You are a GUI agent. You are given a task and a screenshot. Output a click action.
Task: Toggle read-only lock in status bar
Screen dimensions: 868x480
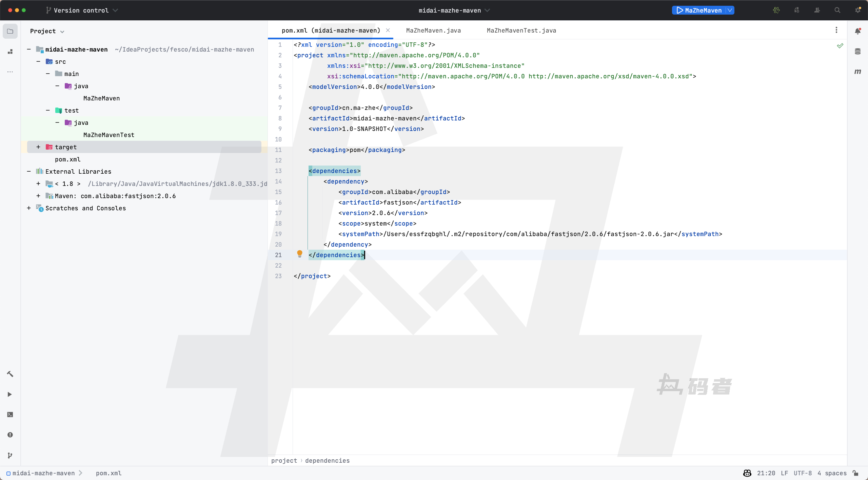point(856,473)
